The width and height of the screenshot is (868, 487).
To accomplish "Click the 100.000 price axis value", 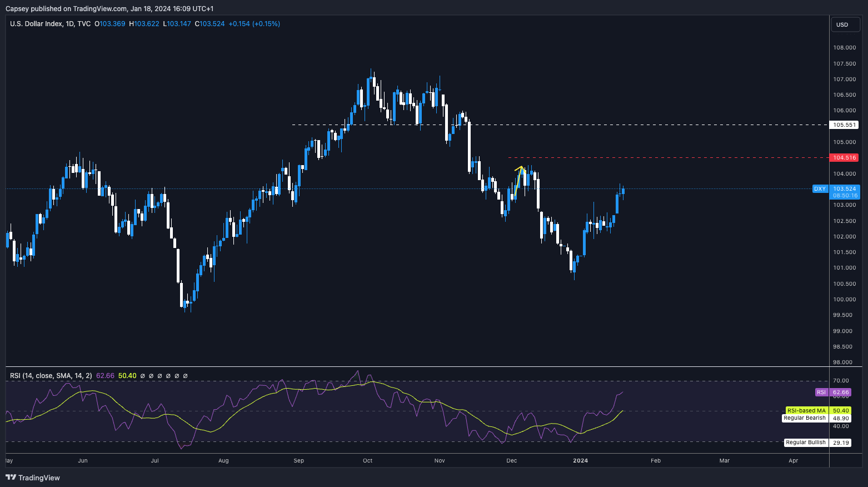I will point(844,300).
